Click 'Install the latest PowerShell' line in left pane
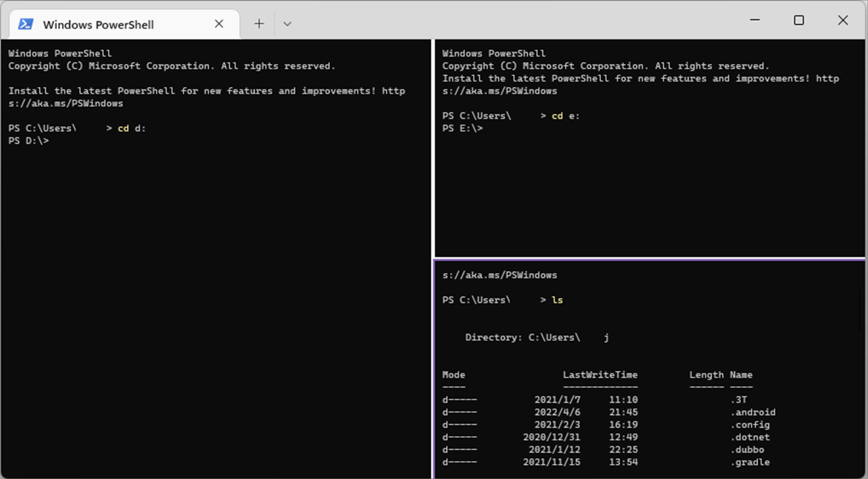 tap(207, 91)
